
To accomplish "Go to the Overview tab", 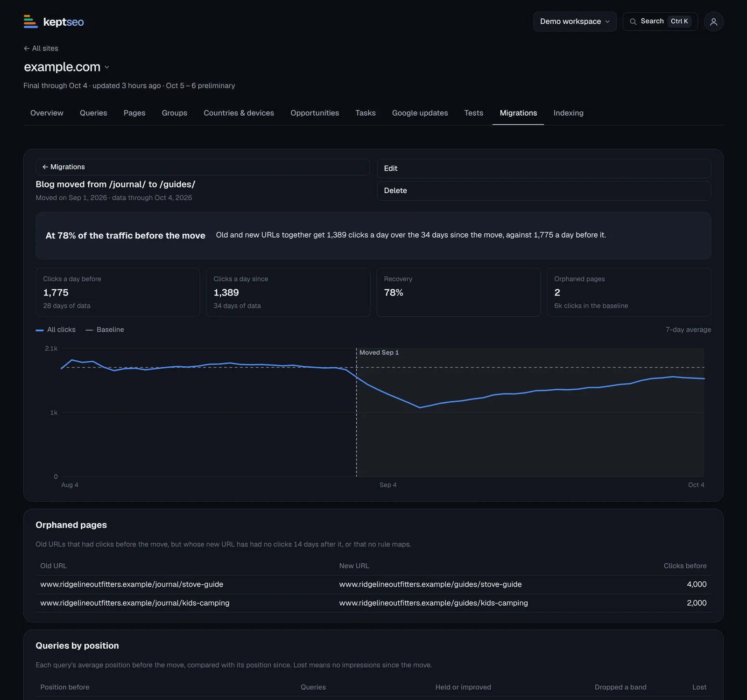I will [47, 113].
